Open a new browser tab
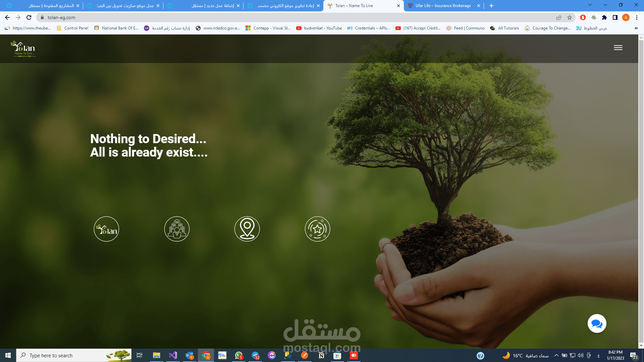The height and width of the screenshot is (362, 644). click(491, 6)
